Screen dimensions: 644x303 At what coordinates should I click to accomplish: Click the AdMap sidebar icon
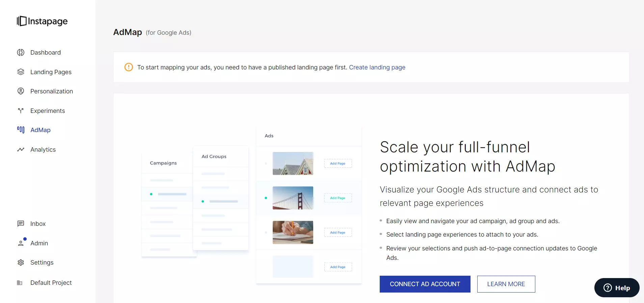[x=21, y=130]
